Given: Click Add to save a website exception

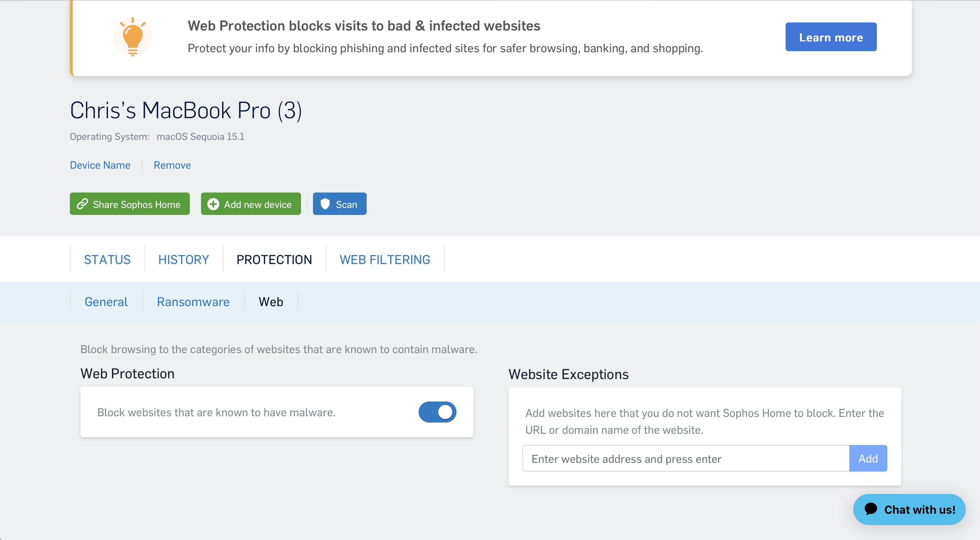Looking at the screenshot, I should 868,458.
